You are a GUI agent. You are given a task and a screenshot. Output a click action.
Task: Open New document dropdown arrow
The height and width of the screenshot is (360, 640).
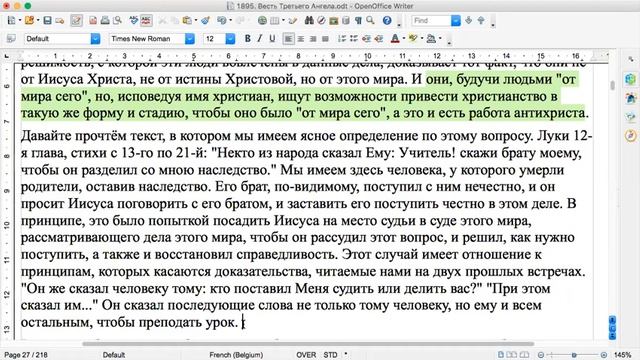[20, 20]
